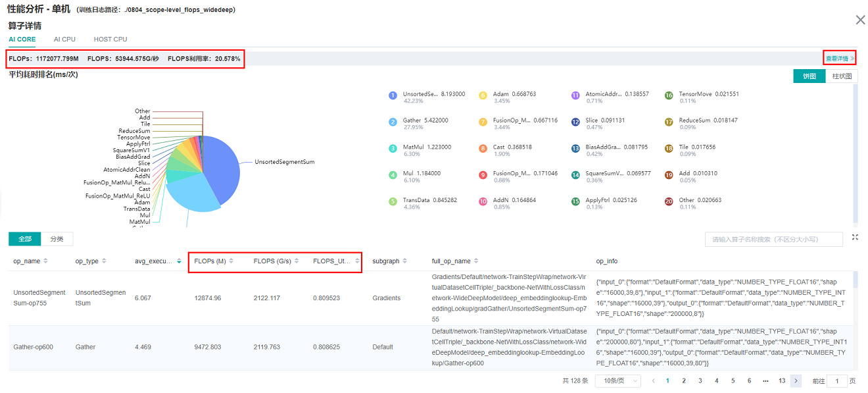
Task: Click the operator name search field
Action: click(773, 240)
